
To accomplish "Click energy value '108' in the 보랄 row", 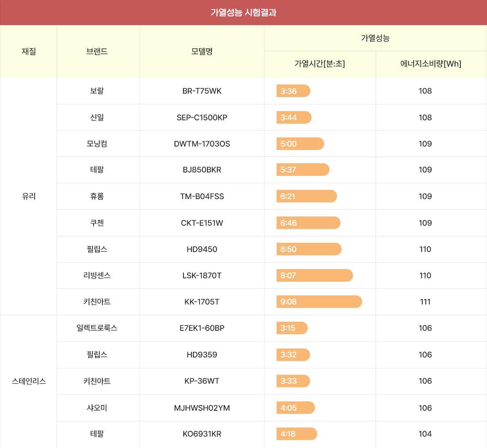I will [425, 91].
